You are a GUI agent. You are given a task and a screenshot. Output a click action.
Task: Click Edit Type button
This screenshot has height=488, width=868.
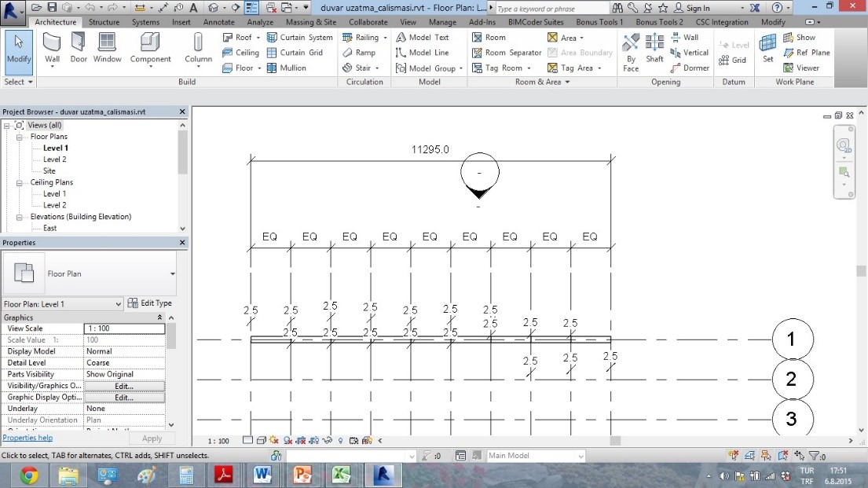(149, 303)
